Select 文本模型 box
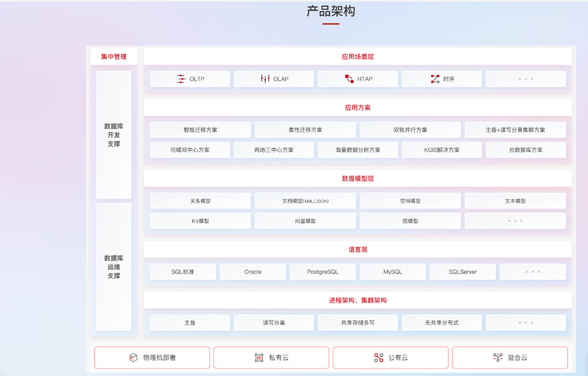Viewport: 588px width, 376px height. (515, 201)
